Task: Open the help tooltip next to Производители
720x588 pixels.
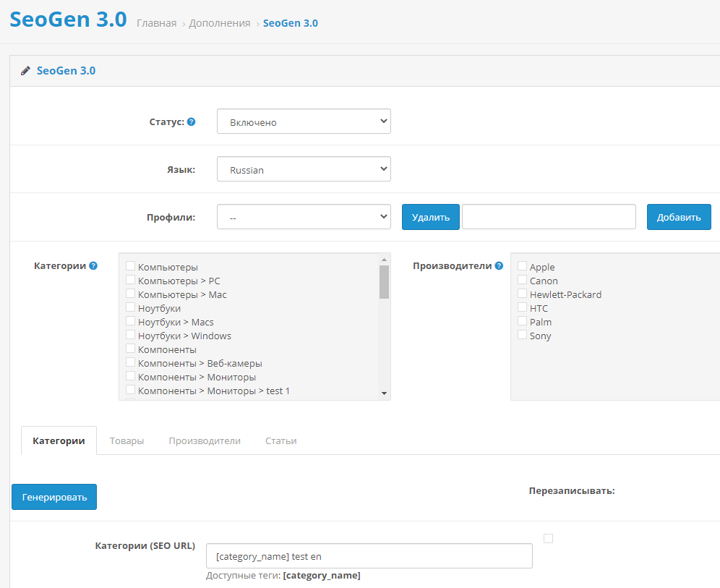Action: (x=497, y=265)
